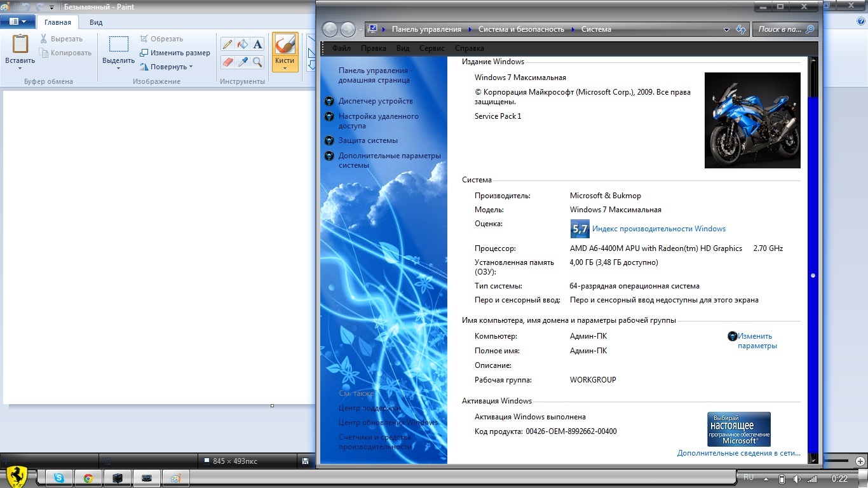Image resolution: width=868 pixels, height=488 pixels.
Task: Click Изменить параметры link
Action: coord(757,341)
